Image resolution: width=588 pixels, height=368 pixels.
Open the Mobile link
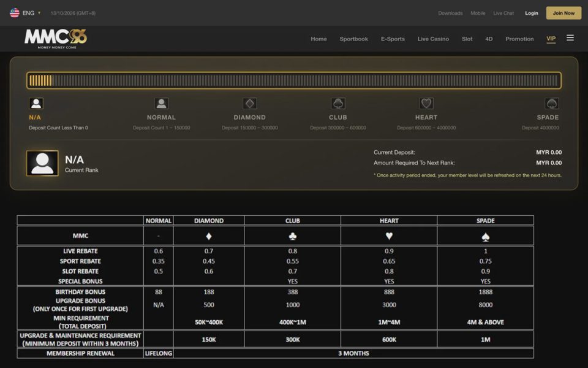[x=478, y=13]
